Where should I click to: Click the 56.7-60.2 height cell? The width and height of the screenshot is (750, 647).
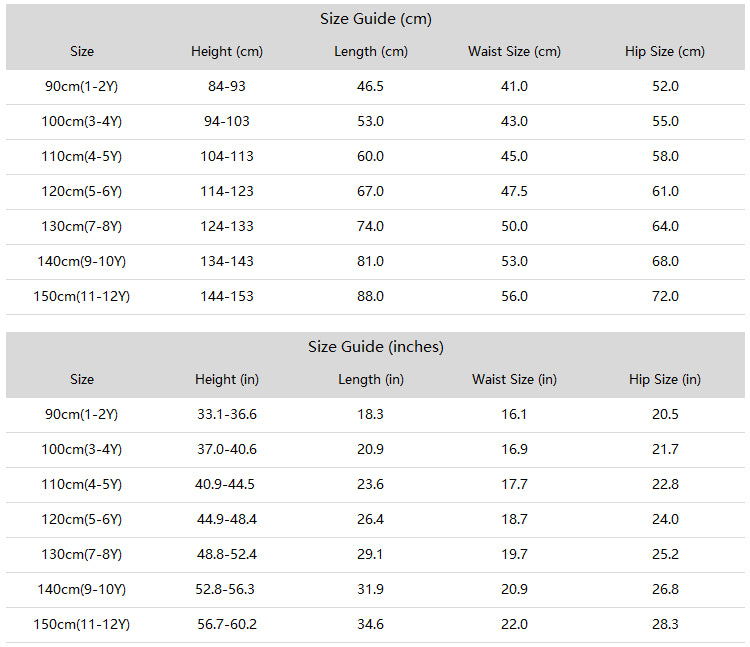tap(227, 624)
